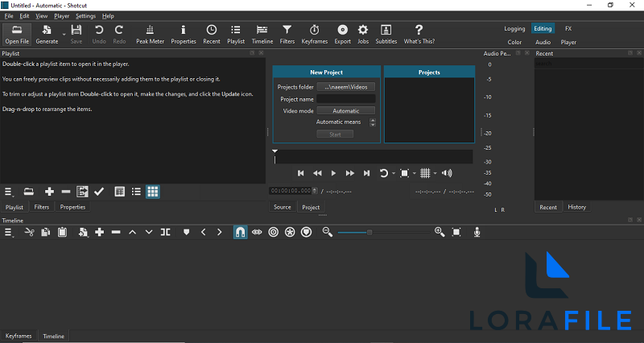644x343 pixels.
Task: Open the History tab
Action: [x=576, y=207]
